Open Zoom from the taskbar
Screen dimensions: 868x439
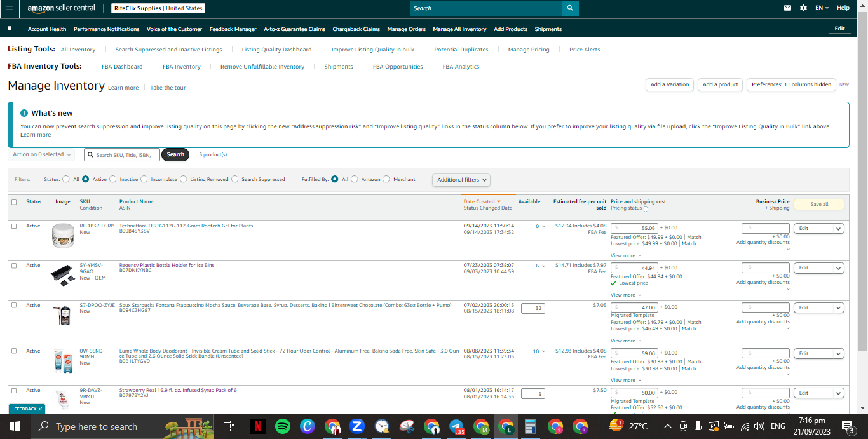click(x=356, y=426)
